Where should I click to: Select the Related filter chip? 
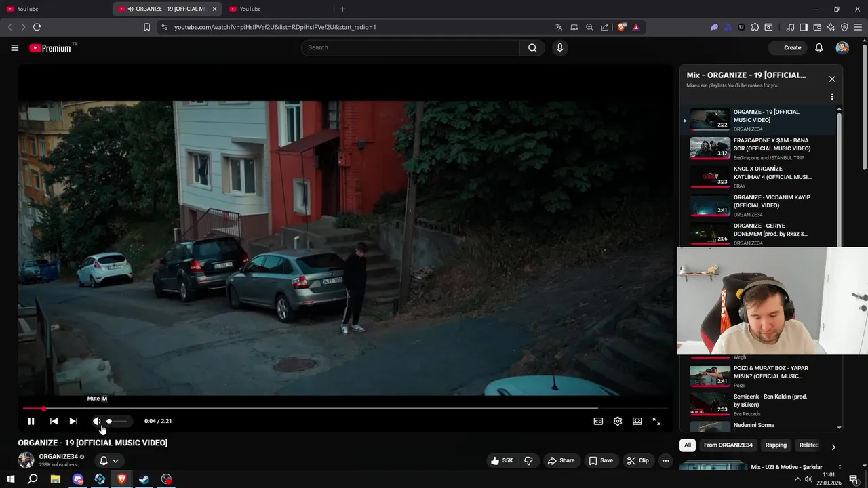pos(809,445)
